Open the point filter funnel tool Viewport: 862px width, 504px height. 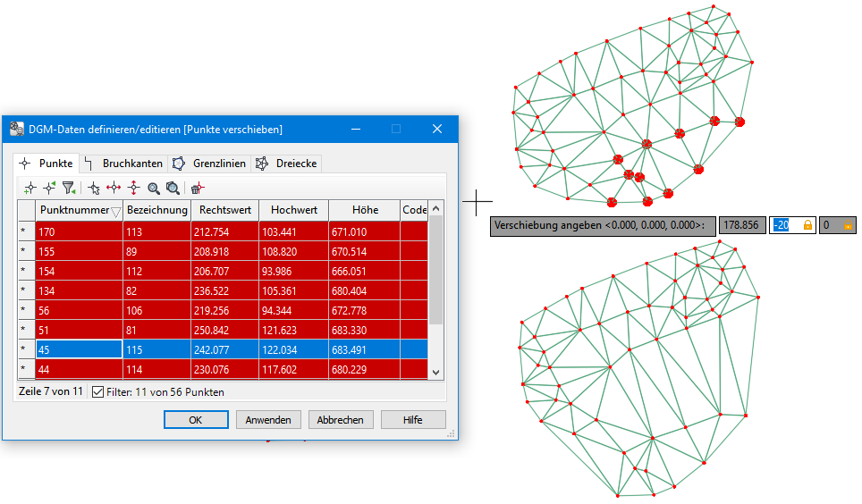68,188
